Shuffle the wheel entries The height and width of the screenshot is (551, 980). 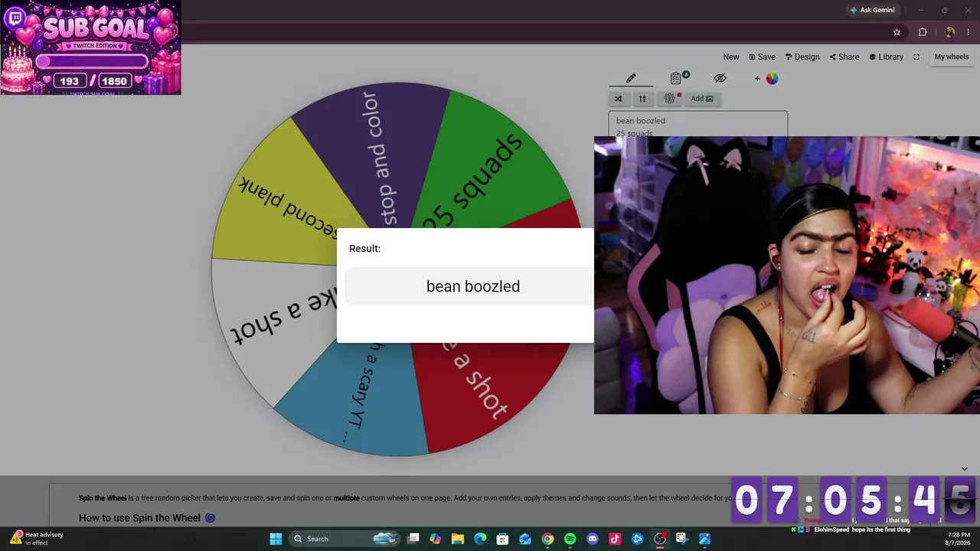tap(619, 99)
